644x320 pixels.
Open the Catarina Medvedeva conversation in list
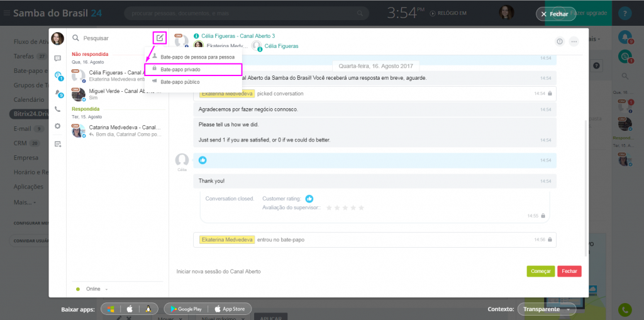(x=118, y=131)
